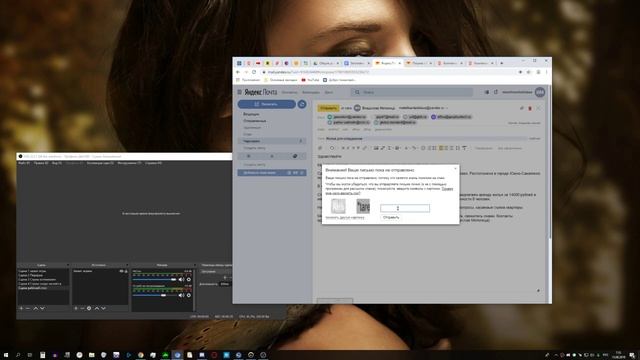Refresh the mailbox with the round button
The height and width of the screenshot is (360, 640).
tap(302, 104)
